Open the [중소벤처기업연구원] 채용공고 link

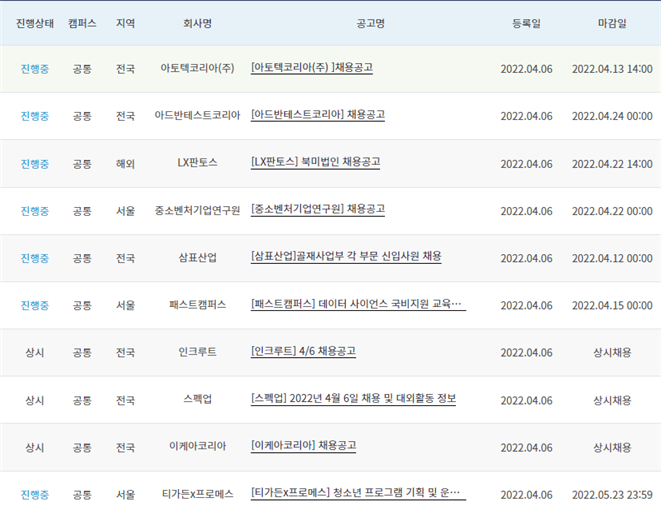pyautogui.click(x=318, y=210)
